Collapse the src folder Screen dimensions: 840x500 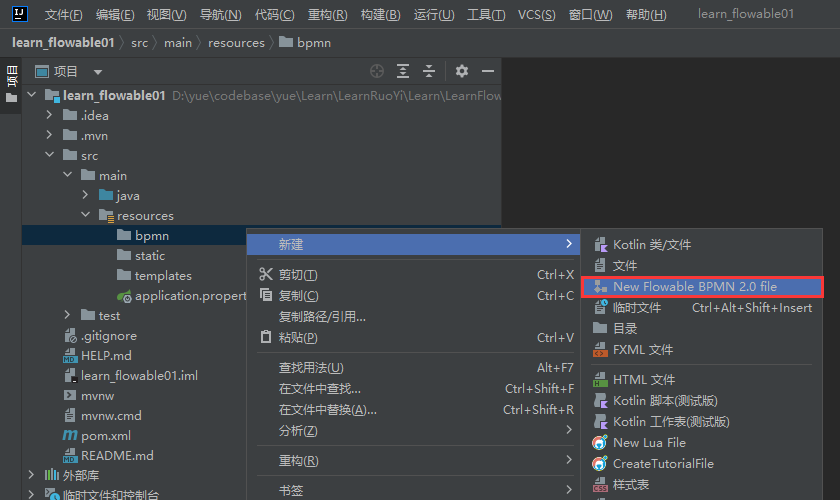pyautogui.click(x=49, y=155)
